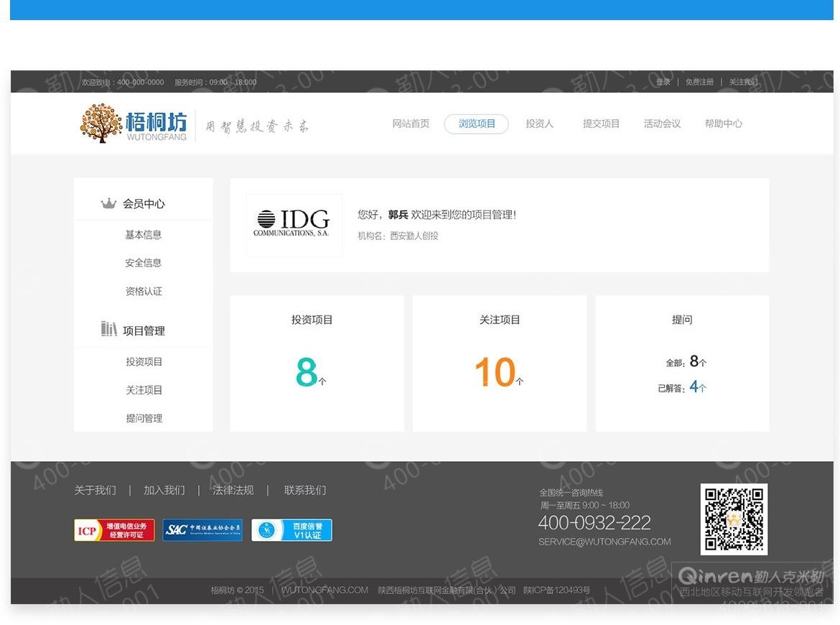Click WUTONGFANG.COM in the copyright bar
The height and width of the screenshot is (625, 840).
point(325,591)
